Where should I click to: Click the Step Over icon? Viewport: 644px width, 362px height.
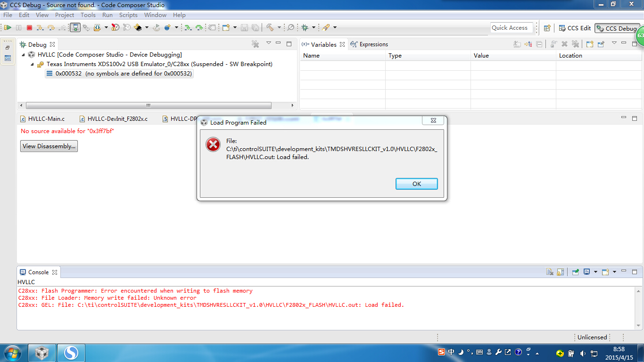[x=51, y=28]
